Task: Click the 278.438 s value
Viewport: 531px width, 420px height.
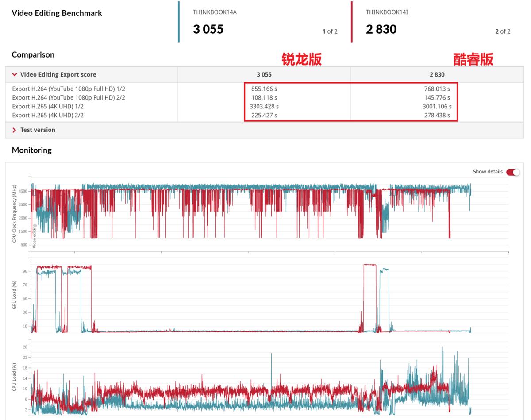Action: click(x=437, y=116)
